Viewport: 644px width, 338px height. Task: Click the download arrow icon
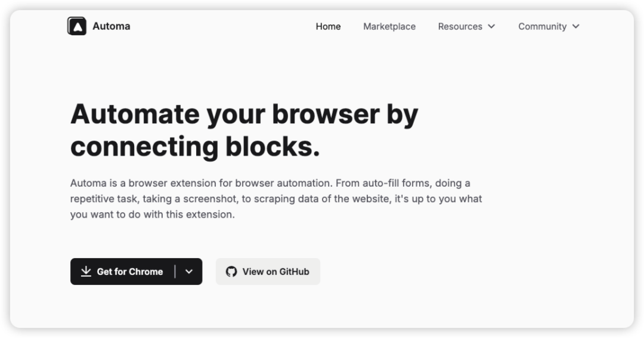pyautogui.click(x=86, y=272)
